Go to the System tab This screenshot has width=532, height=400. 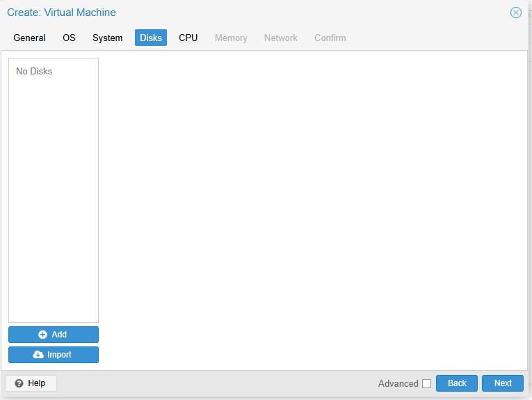click(x=107, y=38)
